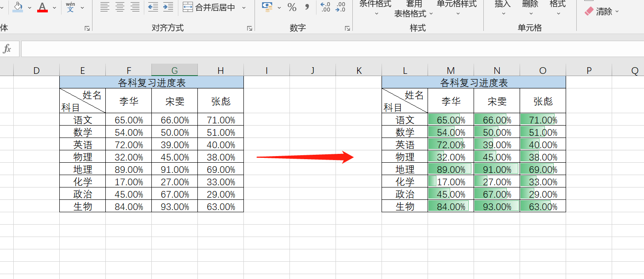The image size is (644, 279).
Task: Open 删除 delete cells dropdown
Action: [530, 8]
